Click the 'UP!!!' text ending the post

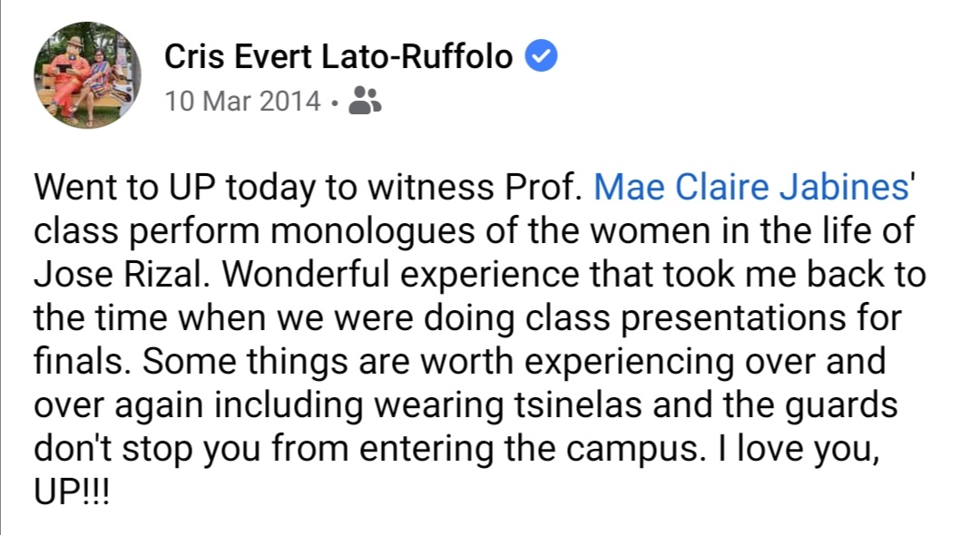(72, 491)
